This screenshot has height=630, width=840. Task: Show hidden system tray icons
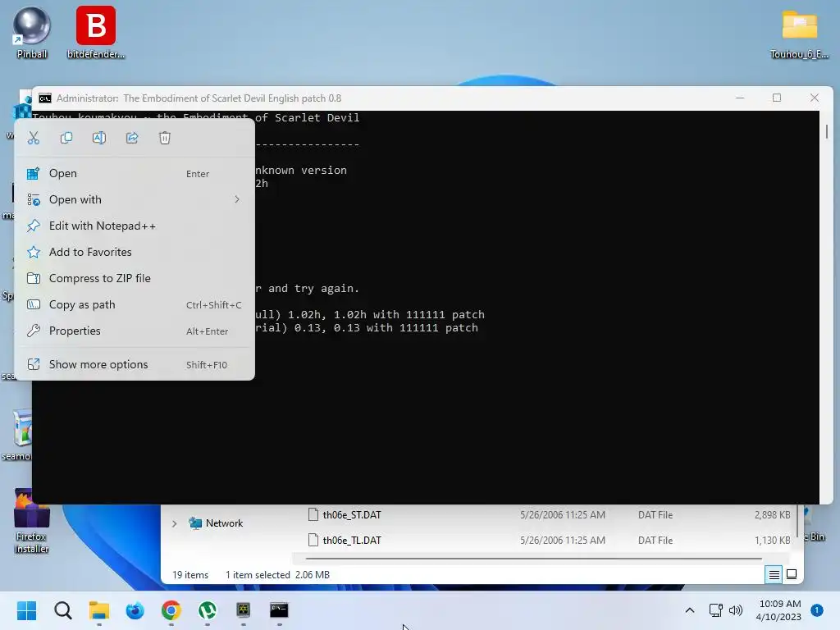[x=690, y=610]
